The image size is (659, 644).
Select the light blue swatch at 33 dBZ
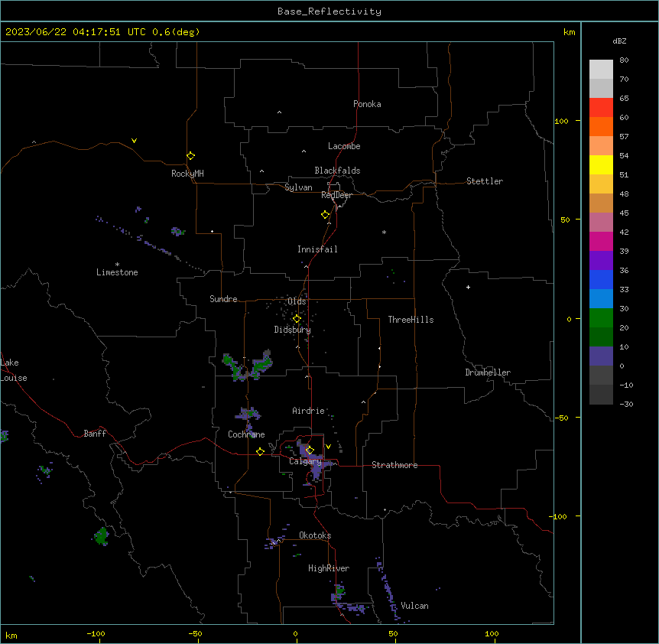click(x=601, y=299)
